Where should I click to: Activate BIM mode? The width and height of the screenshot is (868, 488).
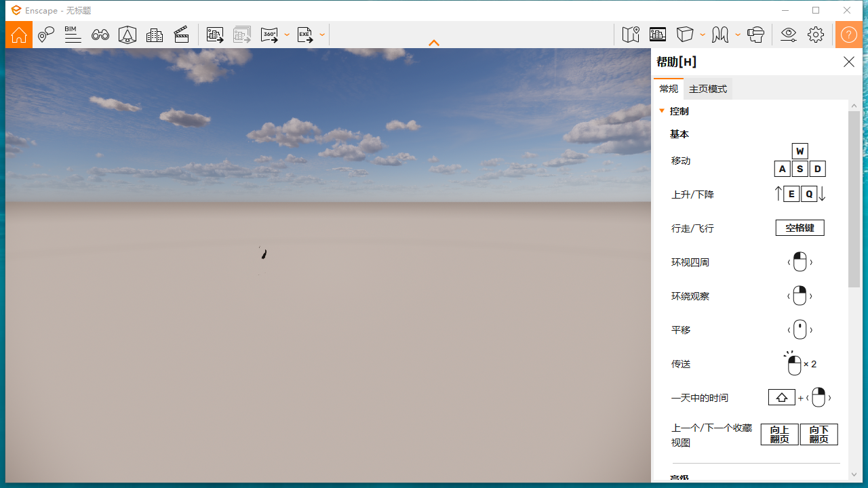tap(73, 35)
